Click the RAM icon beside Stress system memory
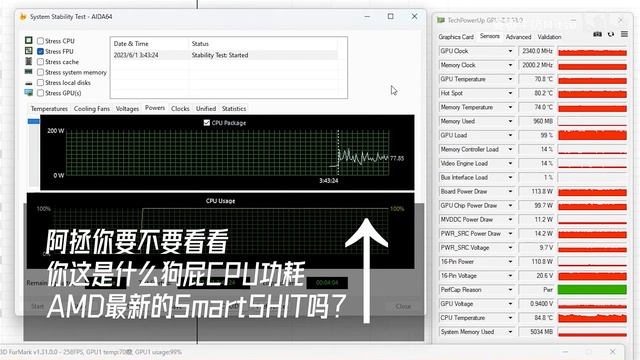Screen dimensions: 640x360 29,71
